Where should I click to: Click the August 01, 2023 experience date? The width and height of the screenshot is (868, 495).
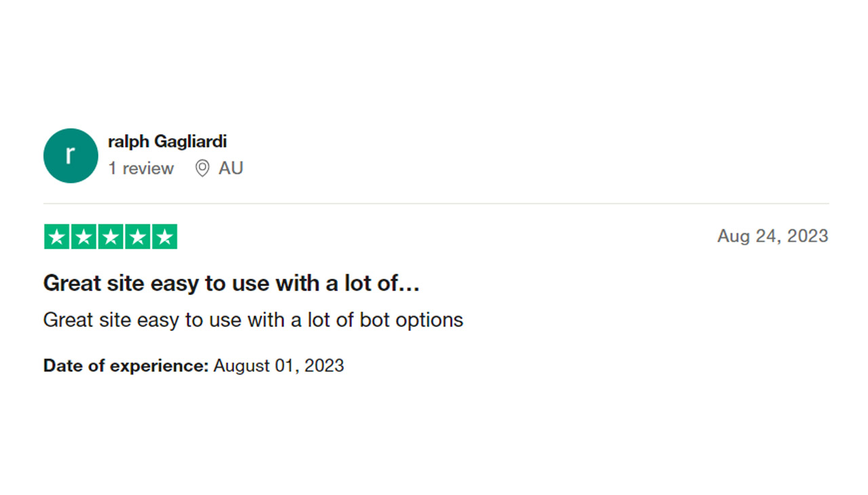(279, 365)
